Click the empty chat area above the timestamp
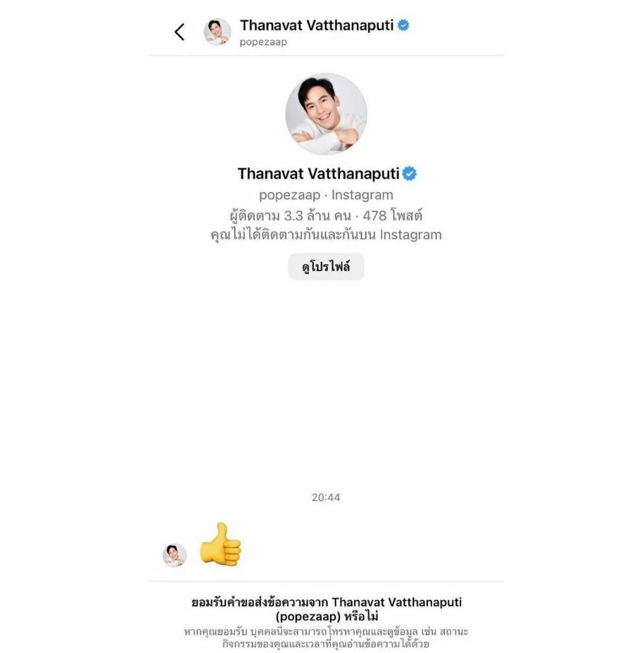Viewport: 644px width, 653px height. (326, 383)
